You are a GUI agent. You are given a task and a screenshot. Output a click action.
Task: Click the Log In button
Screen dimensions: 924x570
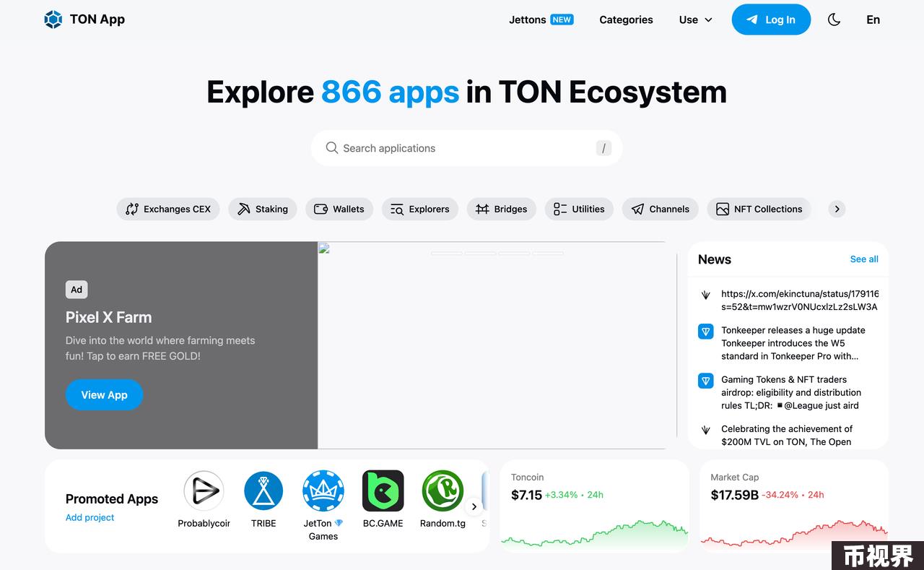coord(771,20)
